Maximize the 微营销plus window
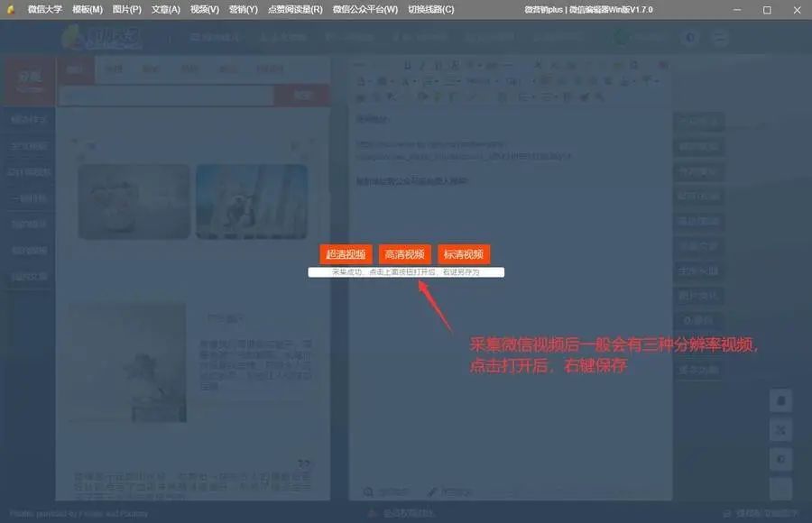This screenshot has width=812, height=523. 767,9
